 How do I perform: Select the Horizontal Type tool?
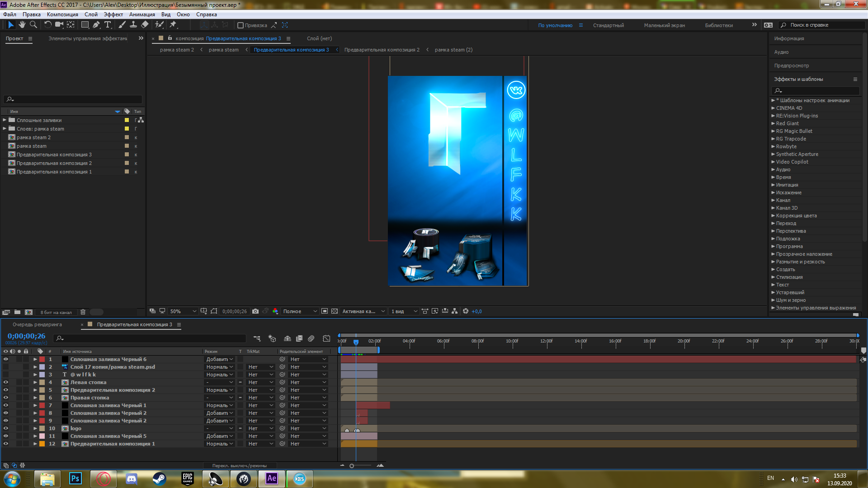108,25
